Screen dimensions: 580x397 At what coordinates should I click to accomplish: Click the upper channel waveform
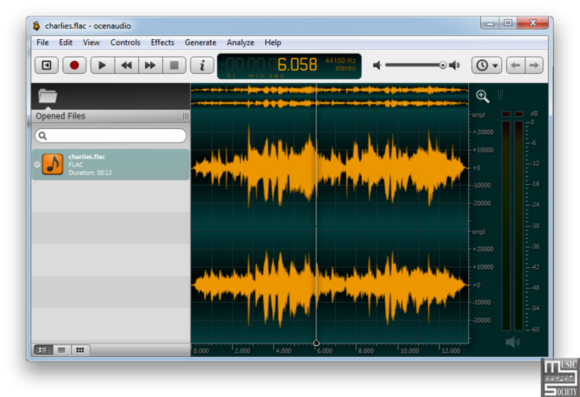click(330, 167)
